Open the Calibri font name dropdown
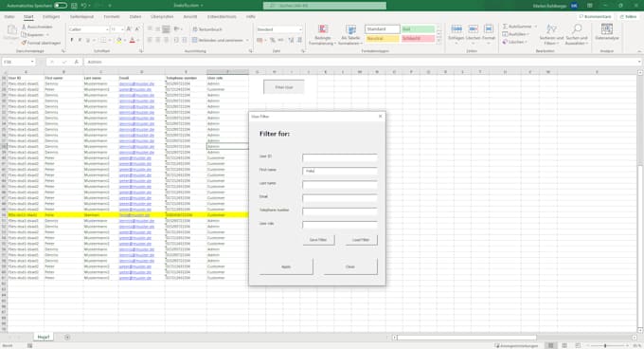 click(x=107, y=29)
